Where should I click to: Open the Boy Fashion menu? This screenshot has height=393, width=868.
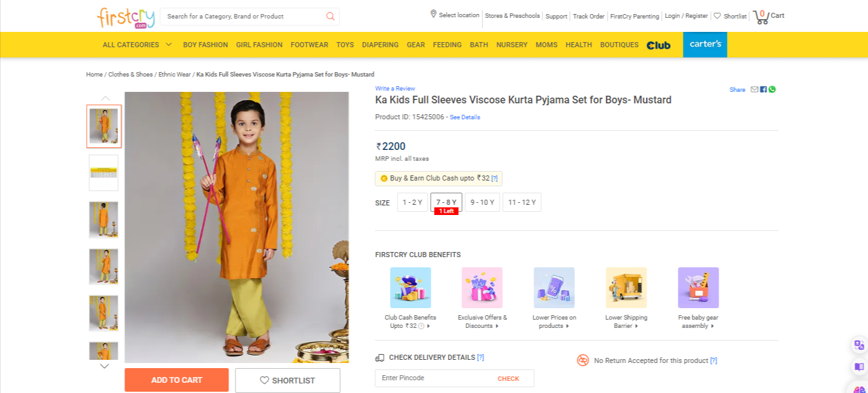tap(206, 45)
